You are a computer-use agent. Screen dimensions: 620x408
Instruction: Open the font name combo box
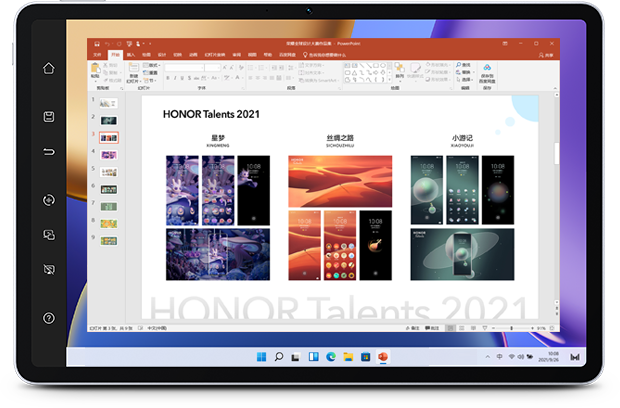184,68
